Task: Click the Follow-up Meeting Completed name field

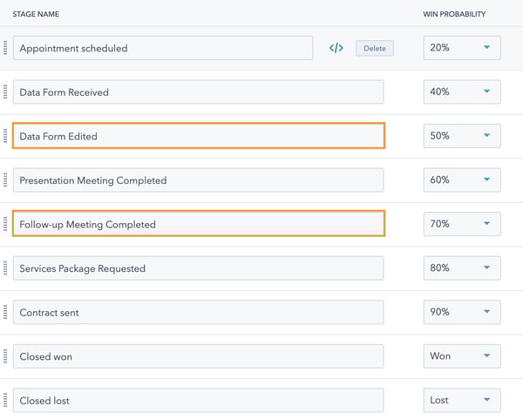Action: (x=199, y=224)
